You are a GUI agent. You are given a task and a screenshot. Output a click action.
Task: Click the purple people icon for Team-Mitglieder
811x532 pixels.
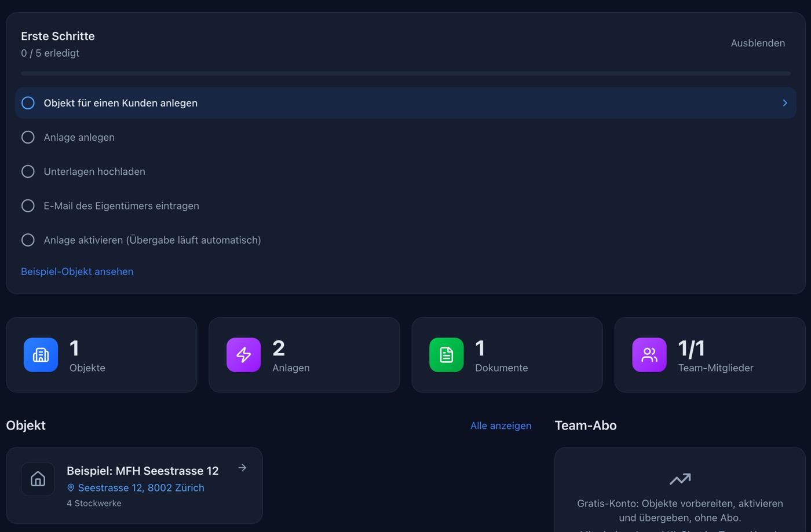pos(649,355)
